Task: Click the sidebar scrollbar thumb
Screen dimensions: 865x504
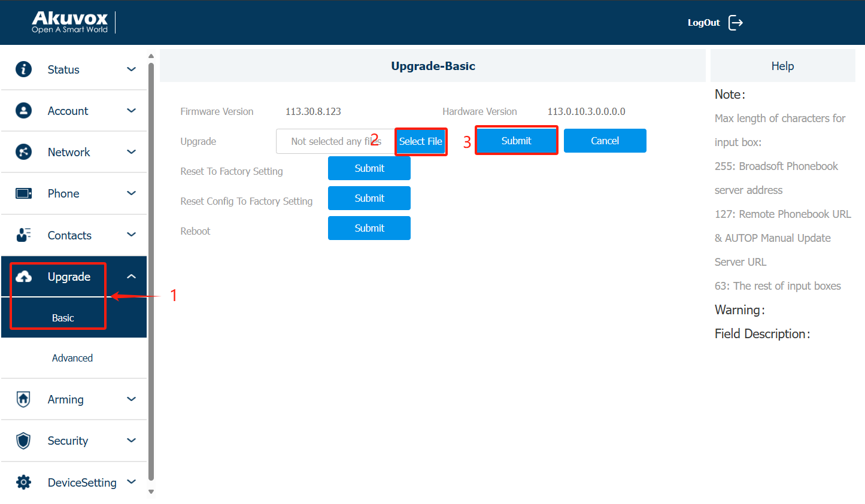Action: click(151, 271)
